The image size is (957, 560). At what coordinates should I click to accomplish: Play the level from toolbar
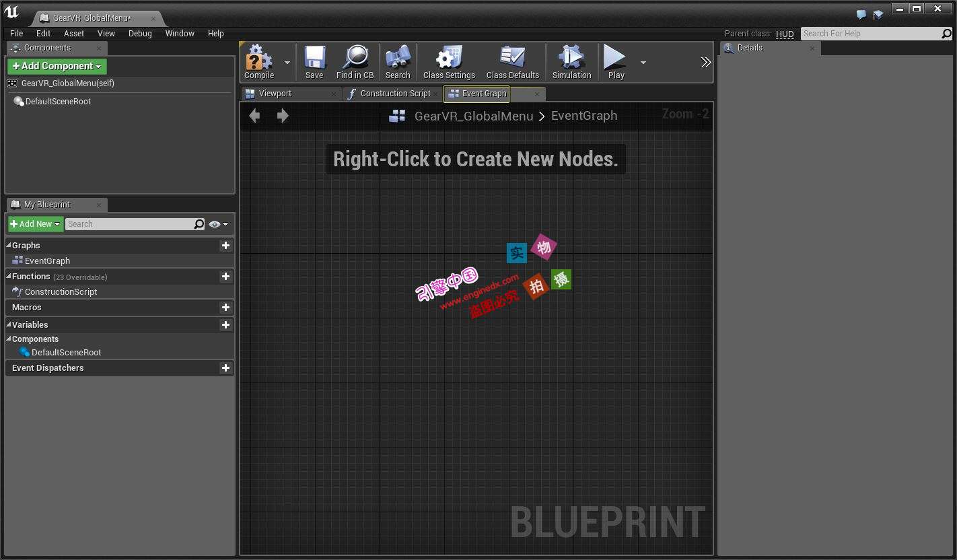tap(616, 63)
